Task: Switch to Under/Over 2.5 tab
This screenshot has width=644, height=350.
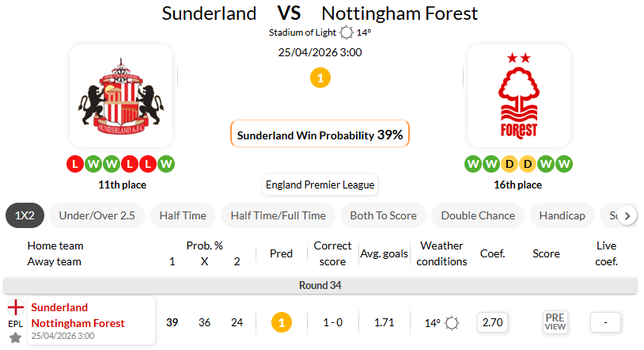Action: 97,215
